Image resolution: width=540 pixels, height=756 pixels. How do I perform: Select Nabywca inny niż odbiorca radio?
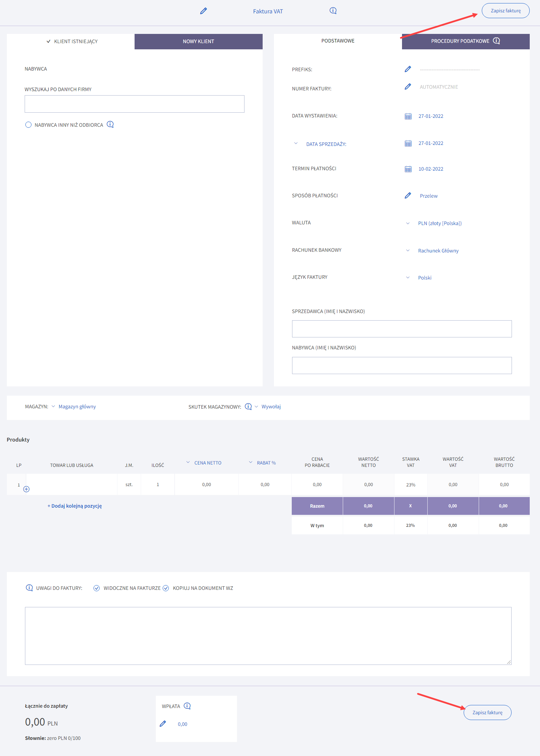click(x=28, y=125)
